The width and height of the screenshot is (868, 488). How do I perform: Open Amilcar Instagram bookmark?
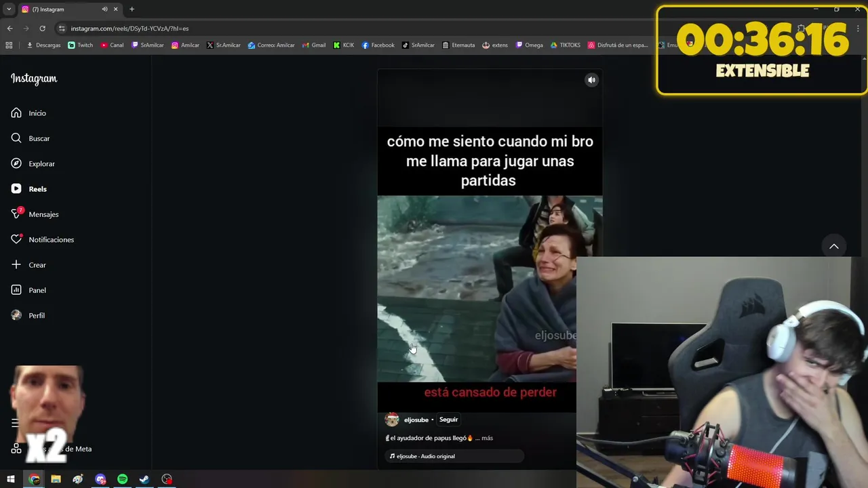(185, 45)
